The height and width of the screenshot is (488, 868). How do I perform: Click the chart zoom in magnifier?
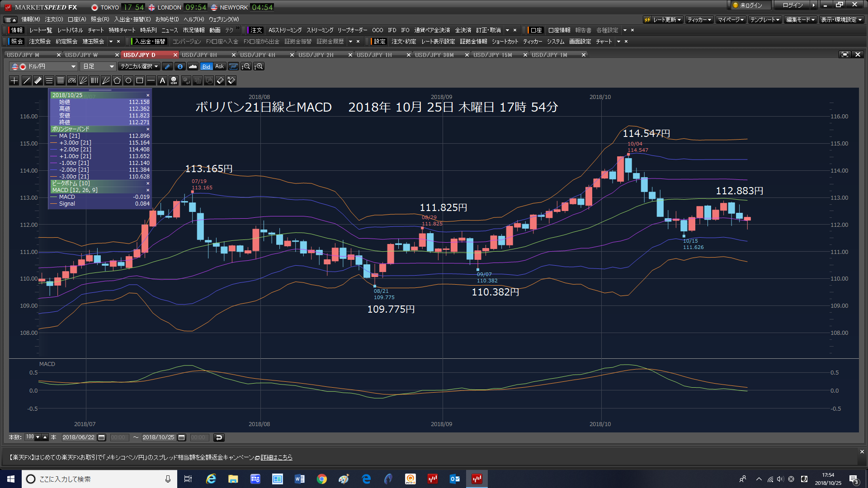point(259,66)
